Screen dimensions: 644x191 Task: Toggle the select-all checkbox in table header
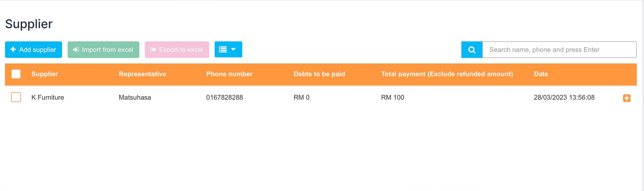(x=16, y=74)
